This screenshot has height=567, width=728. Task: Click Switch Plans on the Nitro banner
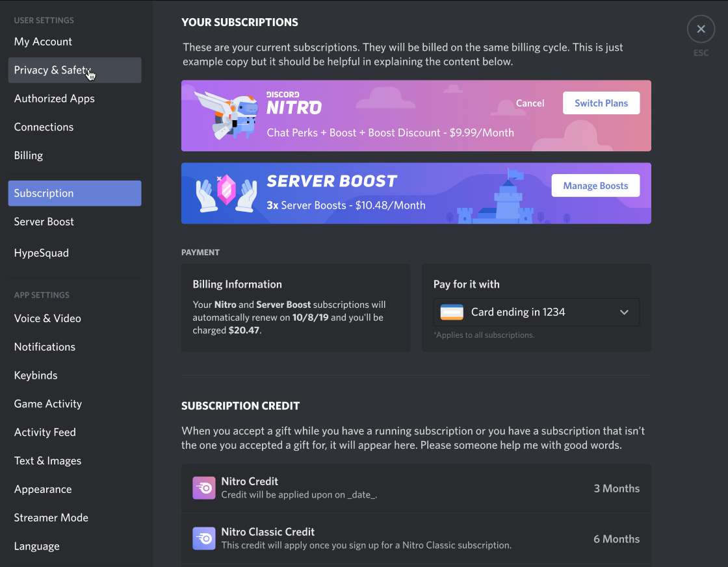coord(601,103)
